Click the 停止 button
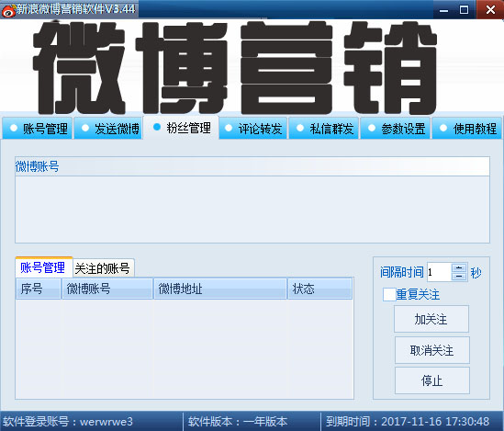Image resolution: width=504 pixels, height=431 pixels. pyautogui.click(x=432, y=380)
